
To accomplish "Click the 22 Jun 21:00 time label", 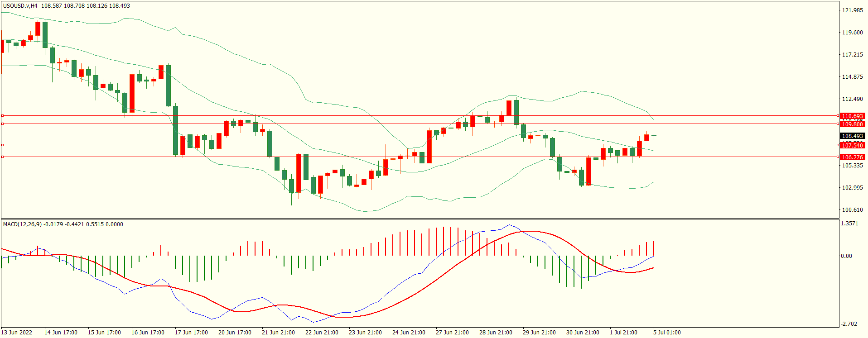I will (322, 333).
